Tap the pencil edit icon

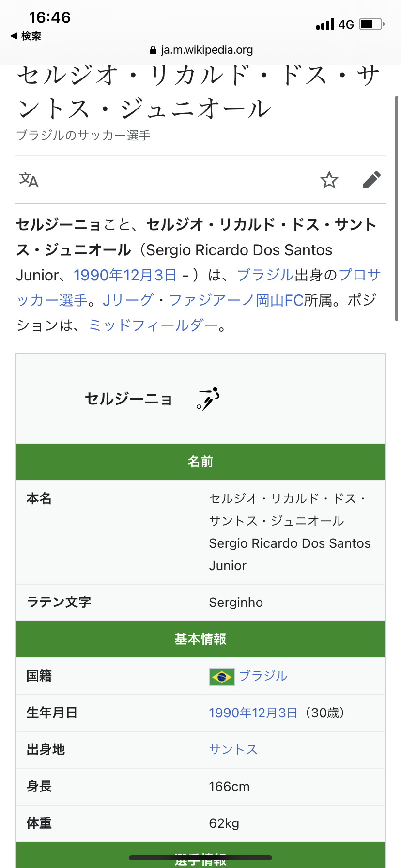[x=371, y=180]
